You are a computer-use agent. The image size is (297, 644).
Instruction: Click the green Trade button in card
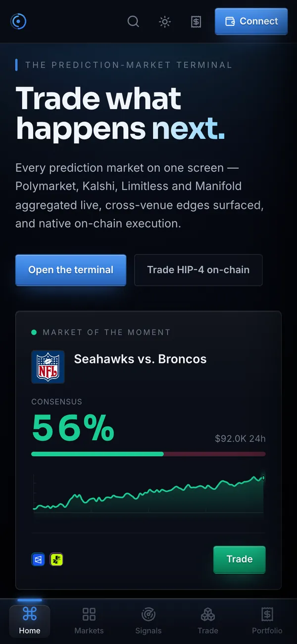240,559
